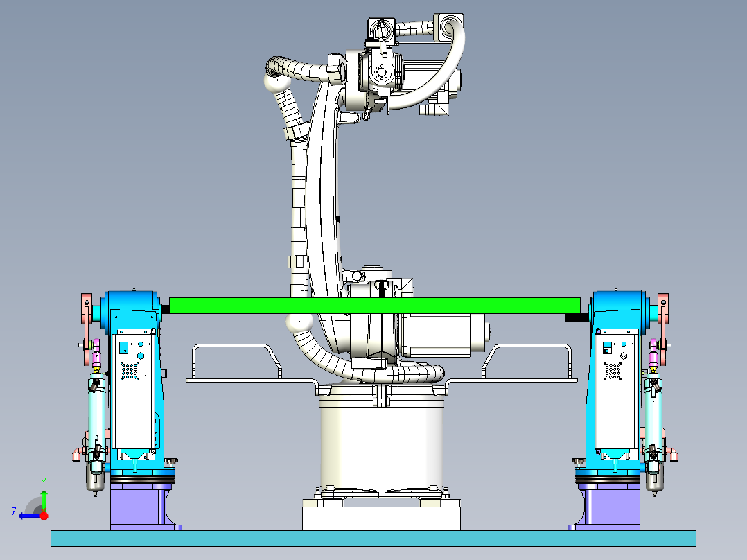747x560 pixels.
Task: Select the teal floor base plate
Action: tap(373, 539)
